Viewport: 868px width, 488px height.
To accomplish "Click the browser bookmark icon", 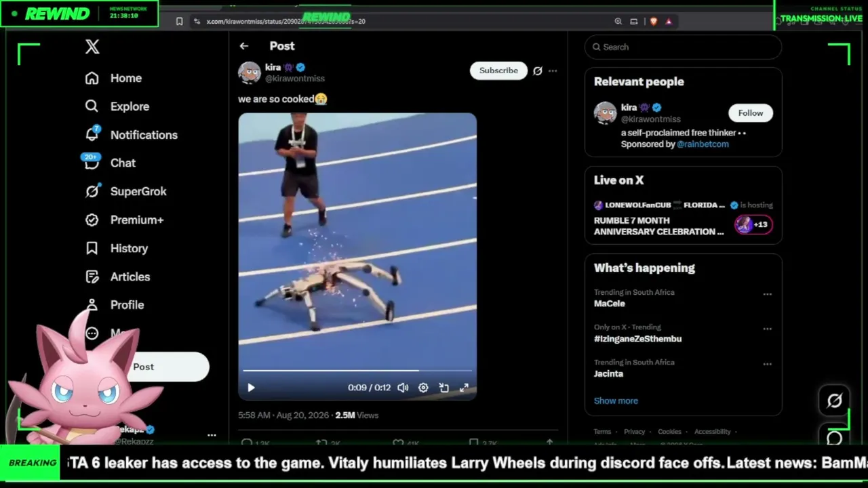I will [179, 22].
